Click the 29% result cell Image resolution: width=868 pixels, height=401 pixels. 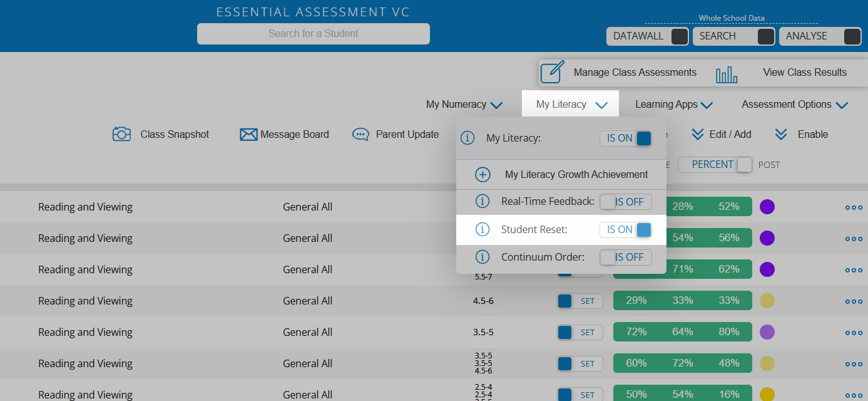[x=636, y=300]
